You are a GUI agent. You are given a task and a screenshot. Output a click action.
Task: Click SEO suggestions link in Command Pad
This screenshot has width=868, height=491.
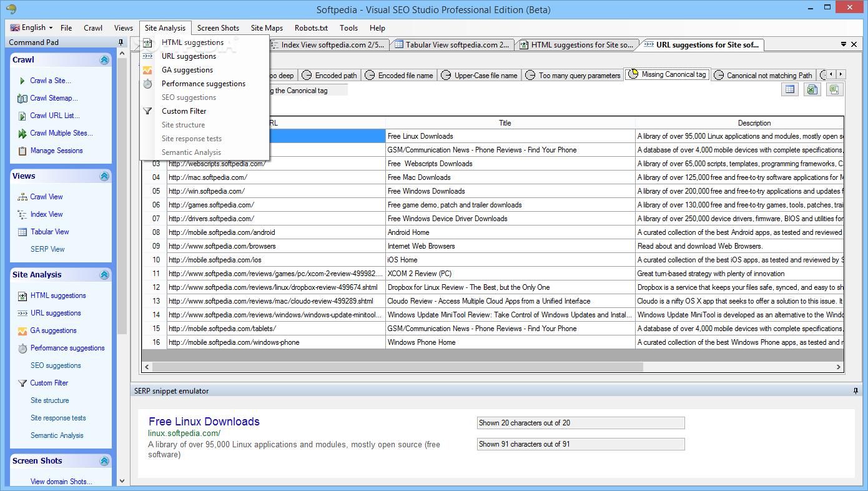(x=56, y=365)
